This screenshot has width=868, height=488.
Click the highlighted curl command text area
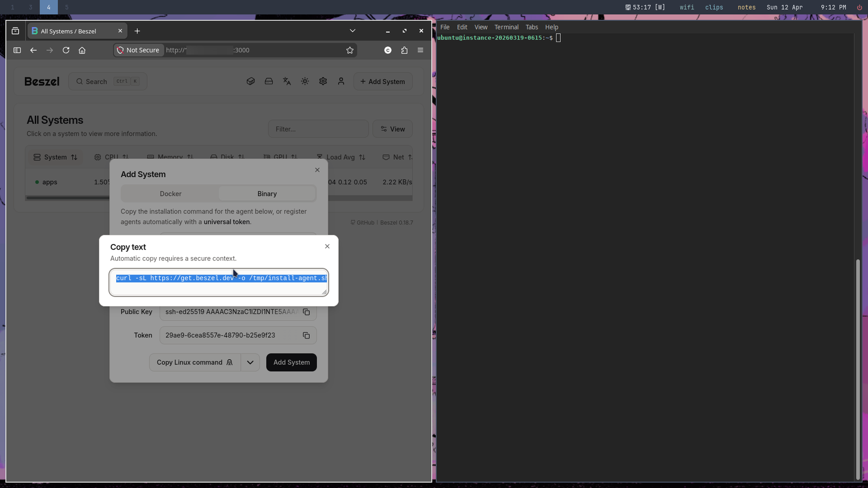pyautogui.click(x=219, y=282)
